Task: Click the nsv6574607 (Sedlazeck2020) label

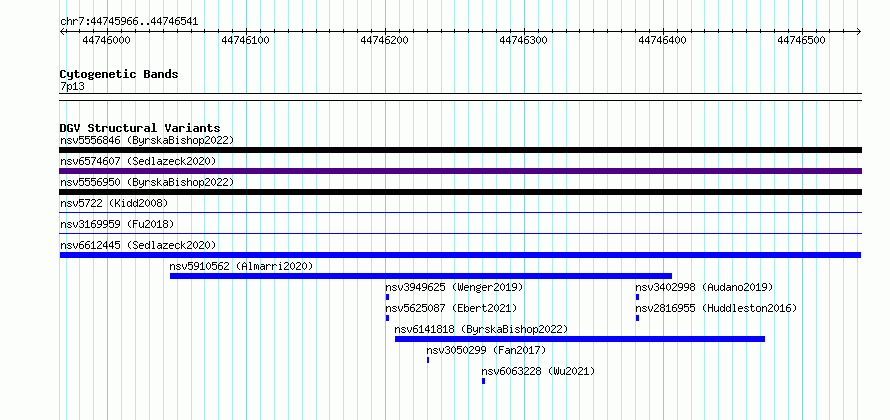Action: tap(138, 161)
